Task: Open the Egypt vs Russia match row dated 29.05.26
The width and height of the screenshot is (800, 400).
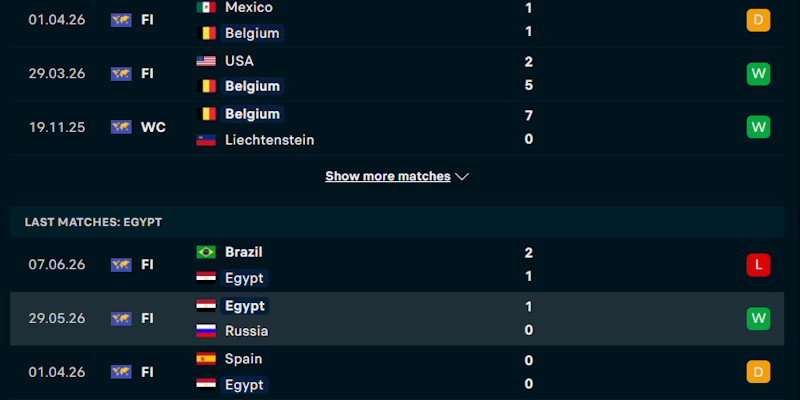Action: (x=397, y=318)
